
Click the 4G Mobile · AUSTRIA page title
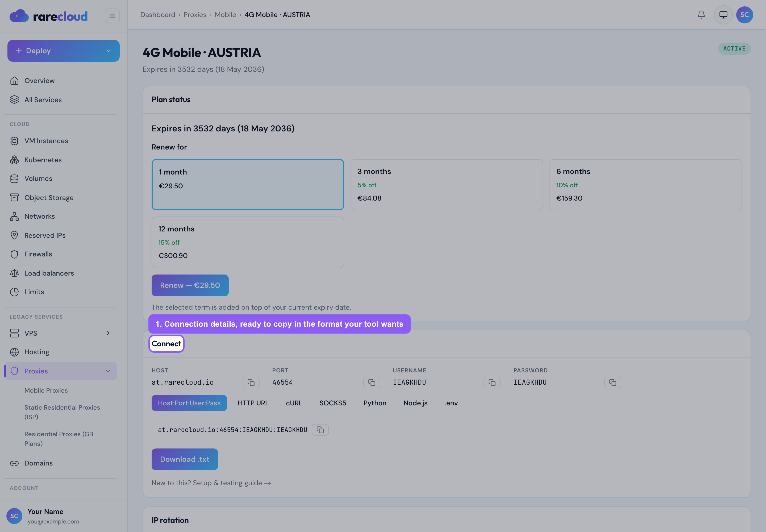point(202,53)
